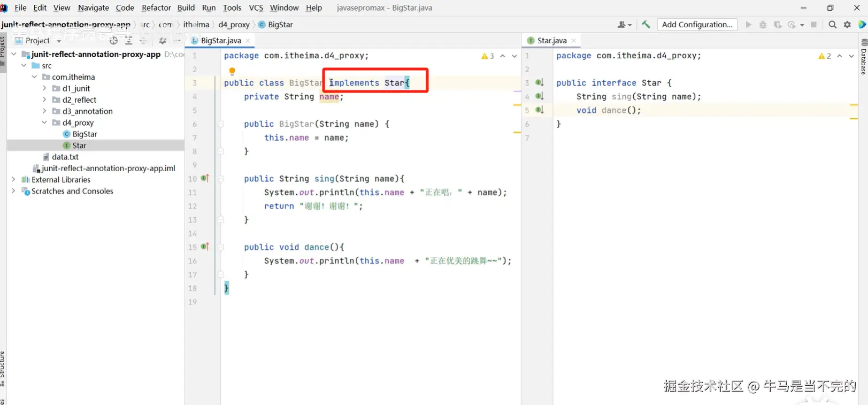Click implemented gutter icon on Star line 3
This screenshot has height=405, width=868.
540,82
